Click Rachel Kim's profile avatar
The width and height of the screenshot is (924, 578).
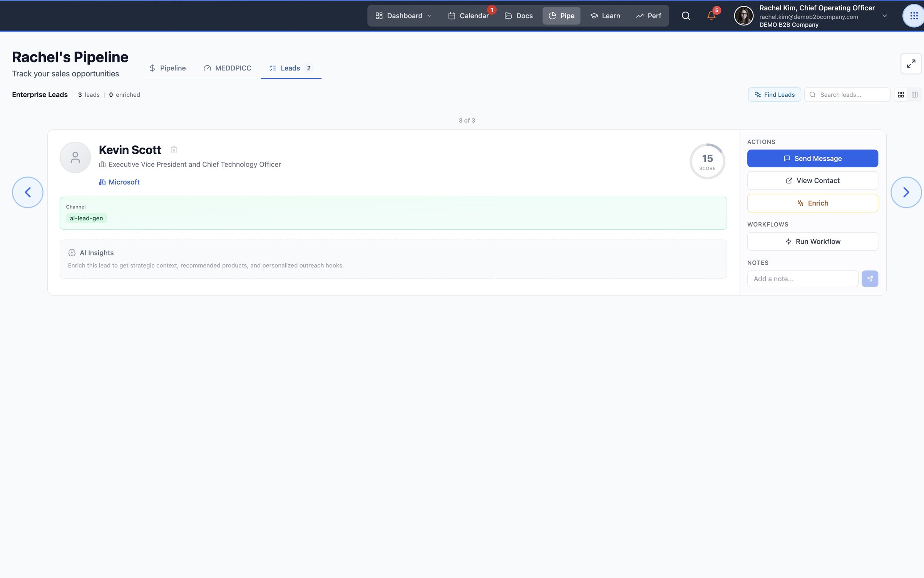coord(743,16)
